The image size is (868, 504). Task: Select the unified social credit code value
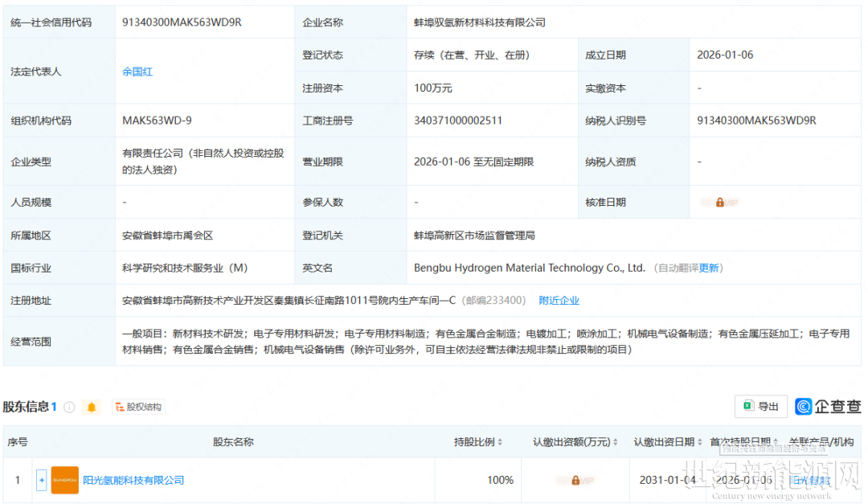pyautogui.click(x=182, y=23)
